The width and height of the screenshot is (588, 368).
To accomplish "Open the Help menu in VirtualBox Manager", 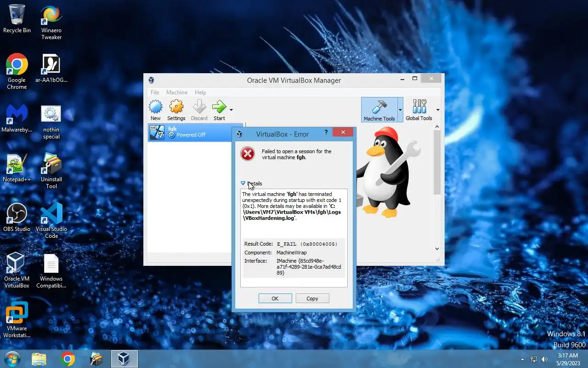I will pyautogui.click(x=200, y=92).
